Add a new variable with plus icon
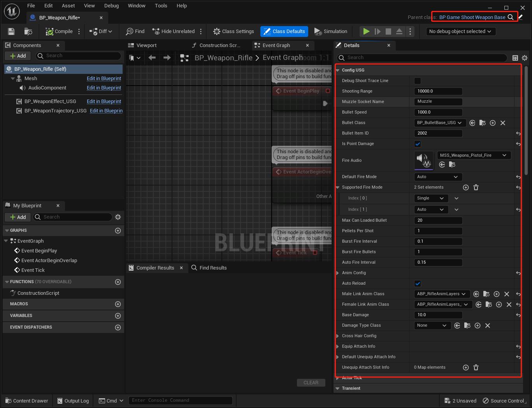 click(x=118, y=316)
